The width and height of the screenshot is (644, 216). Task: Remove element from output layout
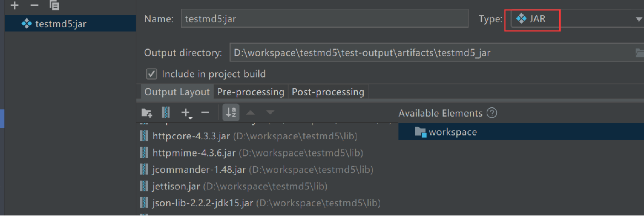pos(205,112)
